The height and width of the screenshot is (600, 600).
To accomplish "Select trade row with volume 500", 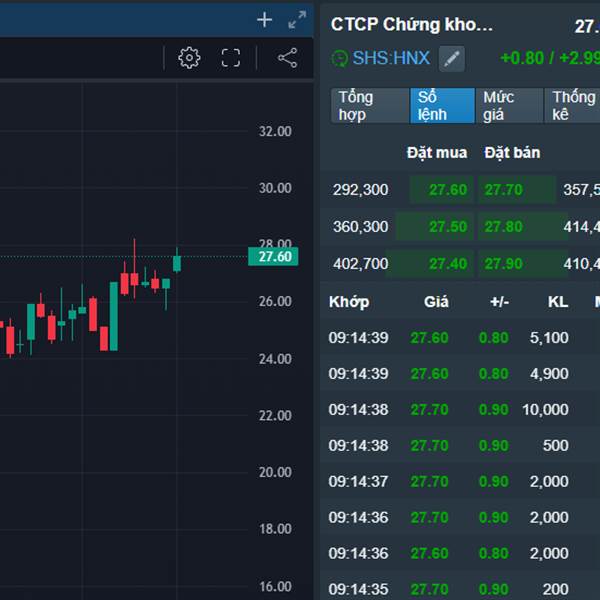I will point(460,446).
